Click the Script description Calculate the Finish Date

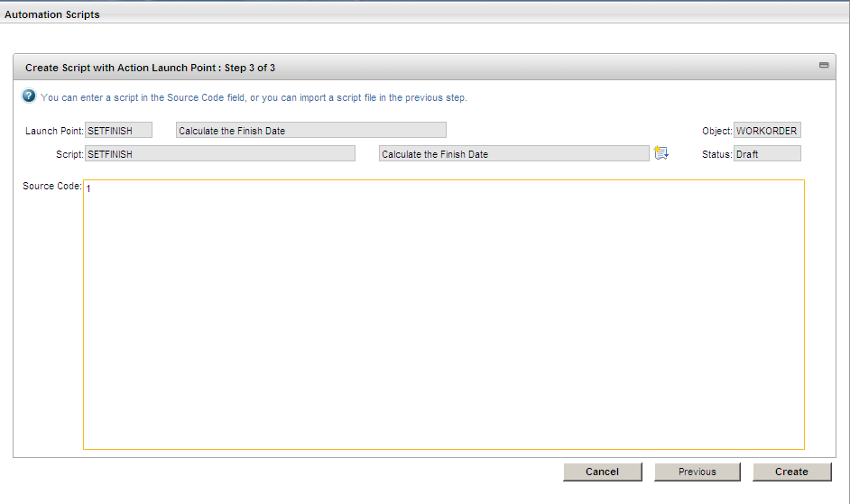pyautogui.click(x=513, y=154)
